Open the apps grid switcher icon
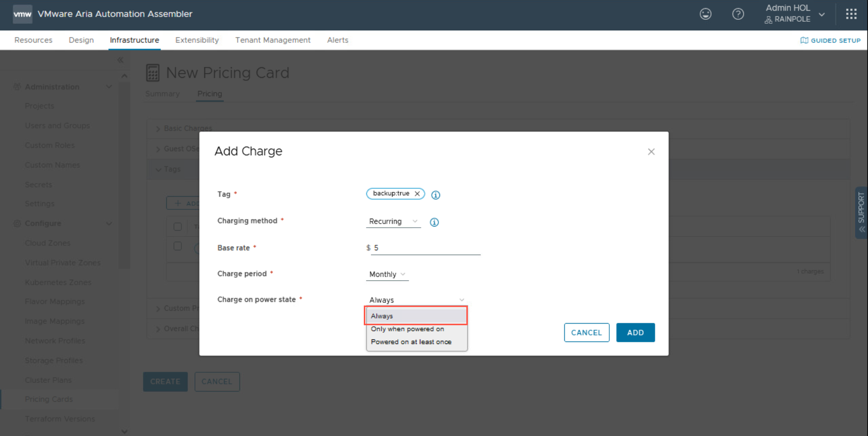868x436 pixels. pos(851,14)
